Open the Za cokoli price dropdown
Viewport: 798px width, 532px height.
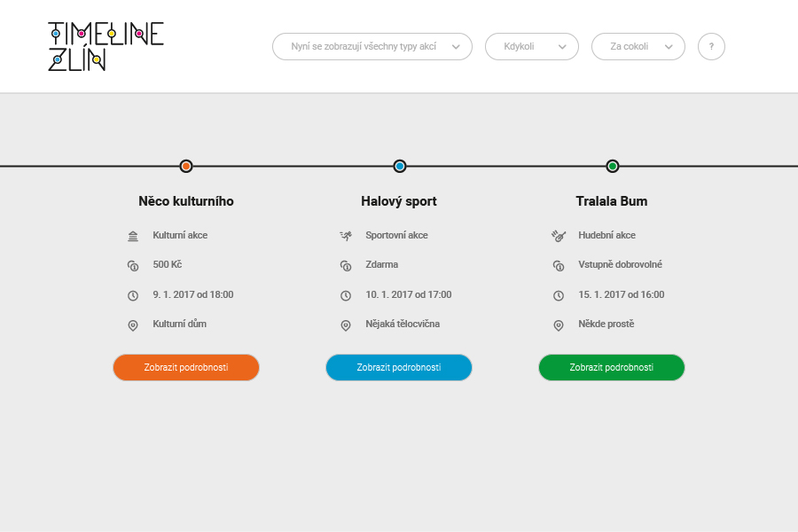638,47
